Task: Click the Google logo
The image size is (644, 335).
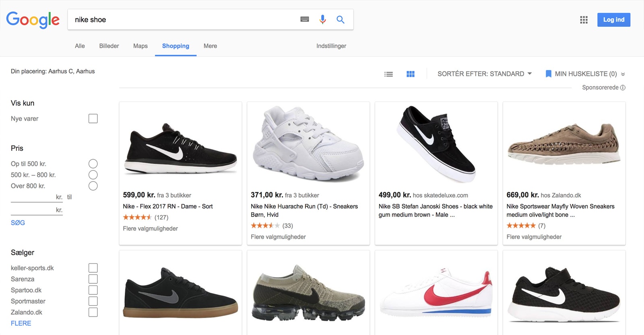Action: click(x=33, y=20)
